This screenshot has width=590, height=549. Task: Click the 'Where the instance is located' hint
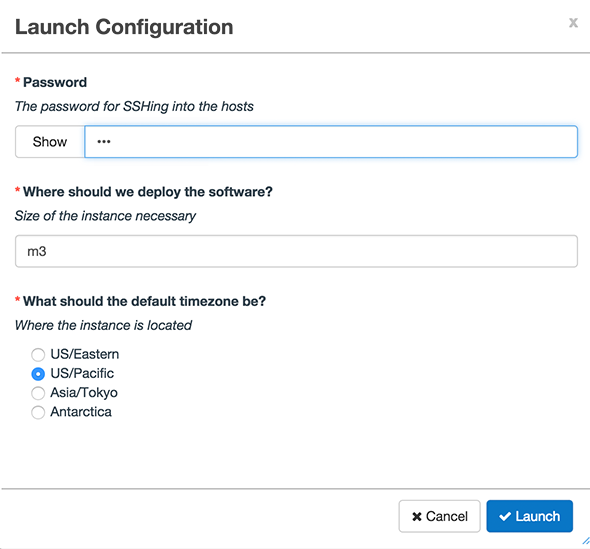click(x=103, y=325)
